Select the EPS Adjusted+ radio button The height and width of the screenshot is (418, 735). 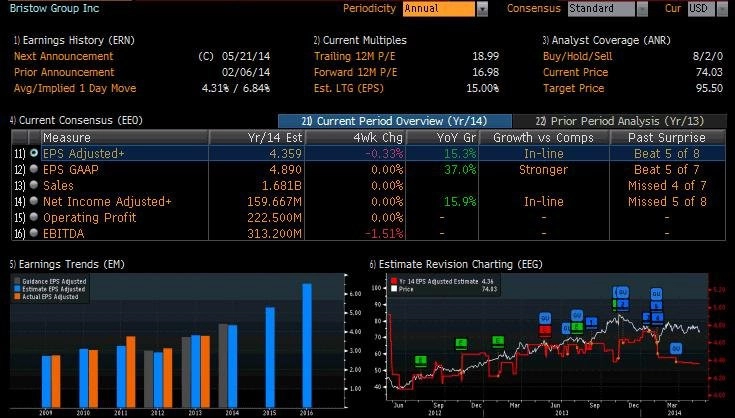point(34,153)
